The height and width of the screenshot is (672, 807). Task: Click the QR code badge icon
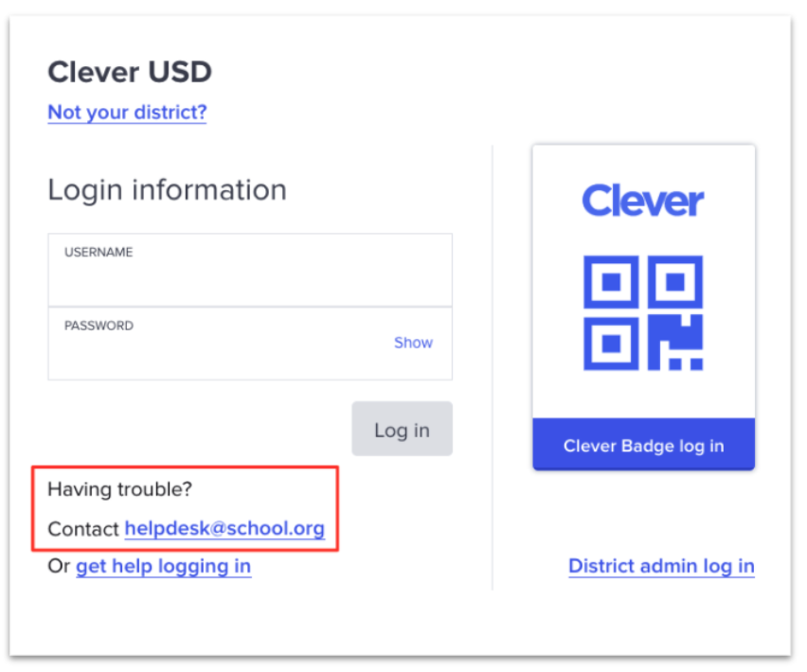[643, 312]
